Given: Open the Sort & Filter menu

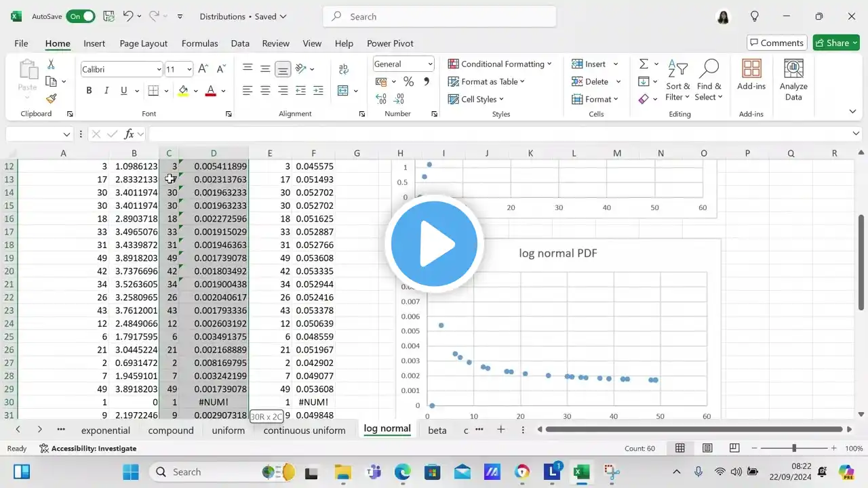Looking at the screenshot, I should tap(677, 79).
